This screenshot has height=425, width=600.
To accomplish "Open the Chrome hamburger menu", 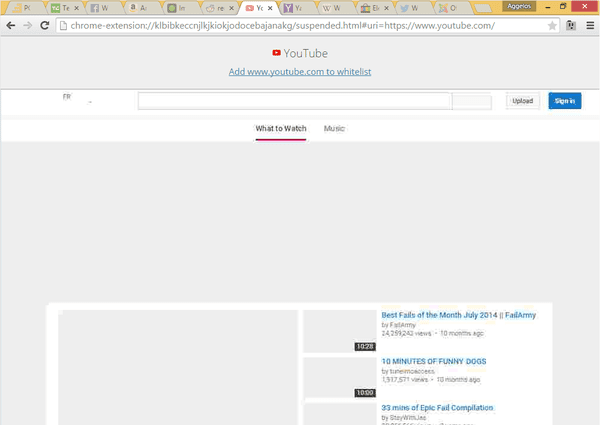I will tap(590, 26).
